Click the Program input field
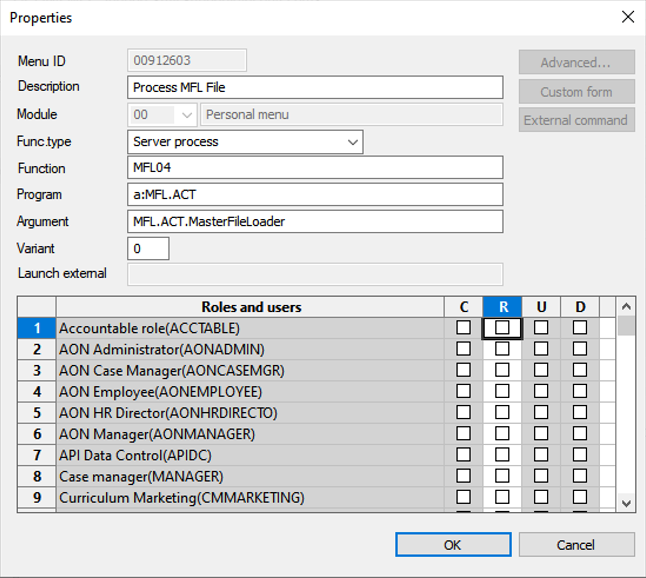The image size is (646, 578). tap(315, 194)
